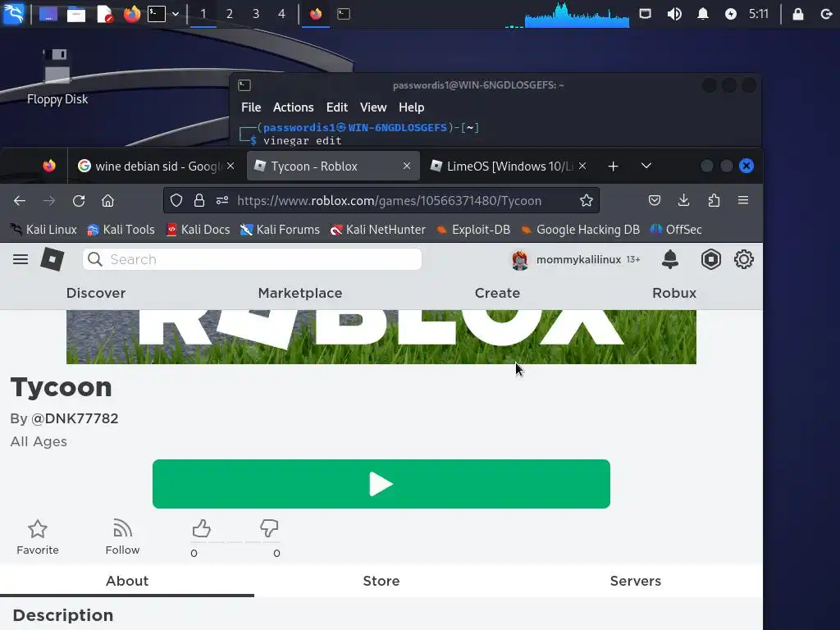The image size is (840, 630).
Task: Switch to workspace 4
Action: (x=282, y=14)
